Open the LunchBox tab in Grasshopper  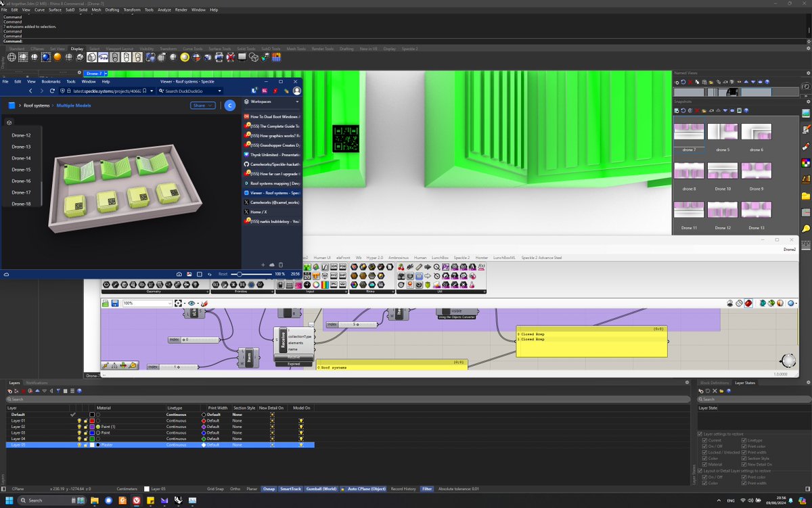pos(440,258)
